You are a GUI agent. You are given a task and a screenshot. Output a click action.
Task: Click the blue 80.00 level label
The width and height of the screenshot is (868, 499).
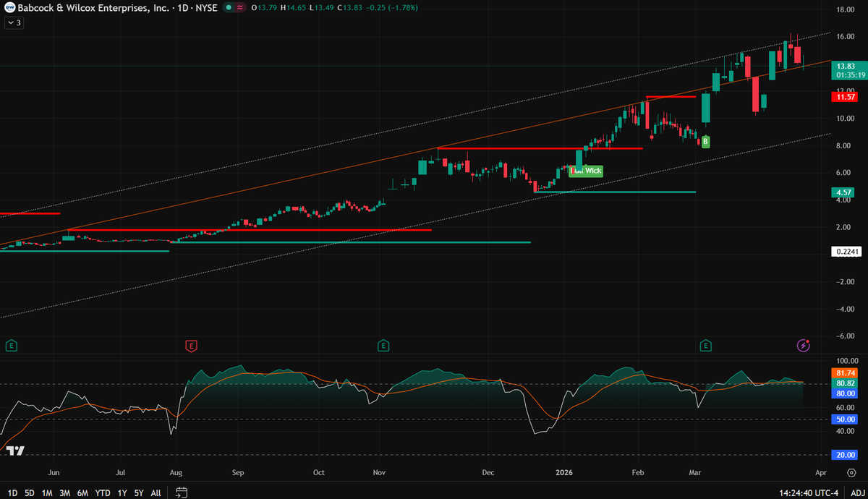pos(846,393)
